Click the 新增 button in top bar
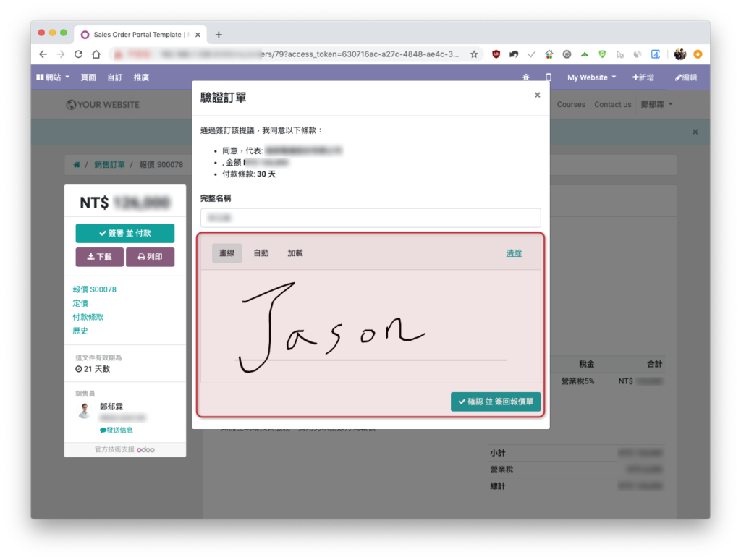Viewport: 741px width, 560px height. 643,77
